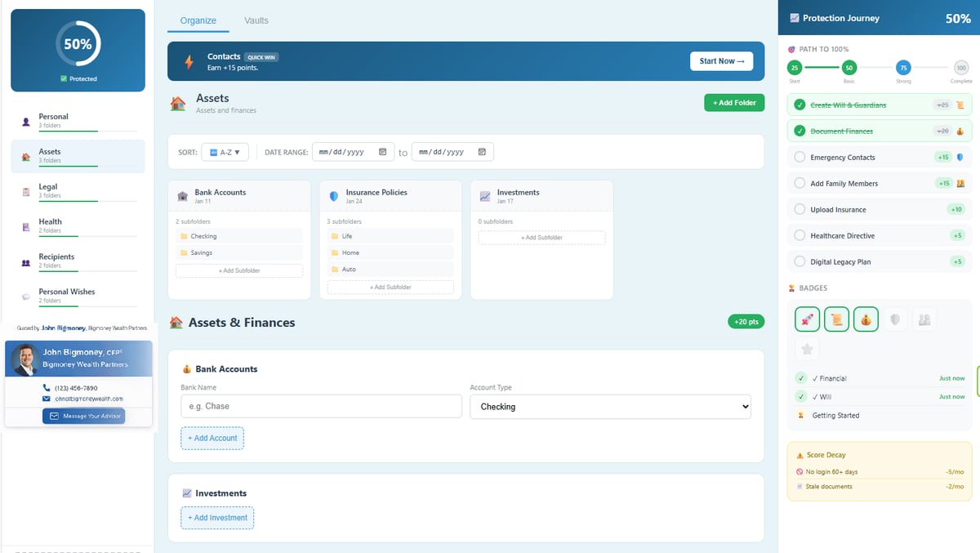Click the rocket badge icon
The height and width of the screenshot is (553, 980).
coord(807,319)
